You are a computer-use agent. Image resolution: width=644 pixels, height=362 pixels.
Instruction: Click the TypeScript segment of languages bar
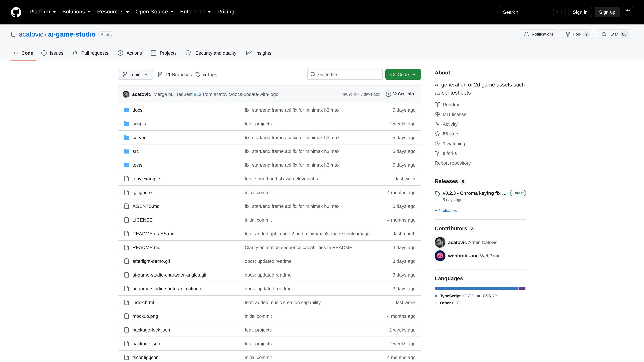point(476,288)
